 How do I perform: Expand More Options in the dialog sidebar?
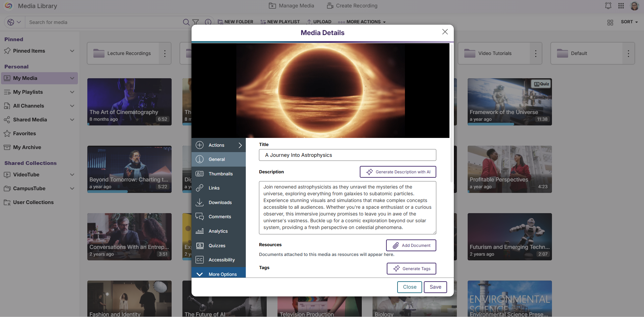click(218, 273)
